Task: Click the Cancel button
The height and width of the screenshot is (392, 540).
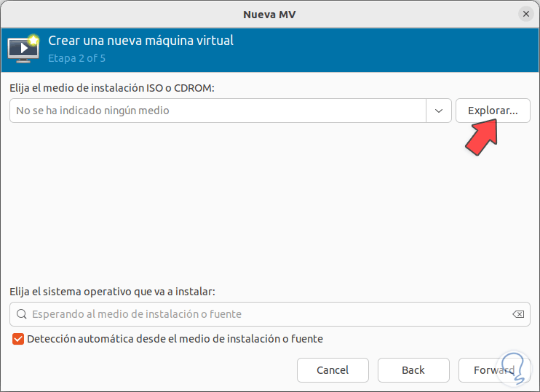Action: pyautogui.click(x=333, y=370)
